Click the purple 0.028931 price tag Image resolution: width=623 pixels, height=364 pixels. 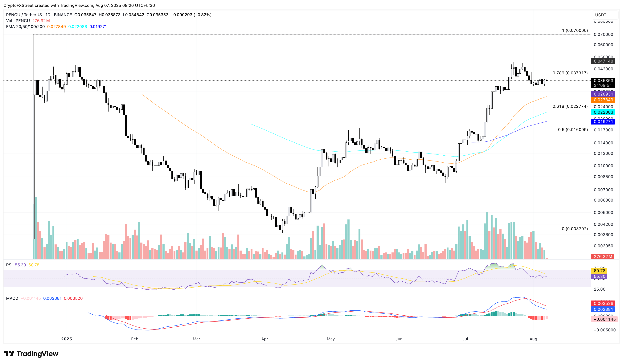point(603,94)
